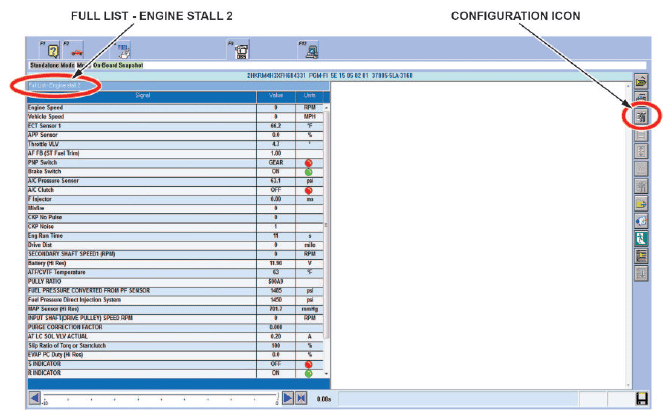672x419 pixels.
Task: Click the GEAR value in PNP Switch row
Action: 276,162
